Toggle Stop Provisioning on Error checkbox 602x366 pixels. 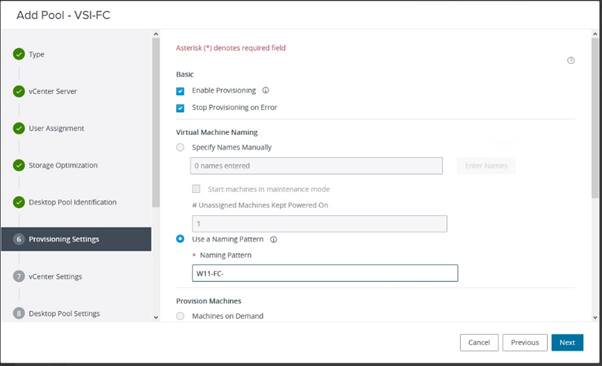click(x=180, y=108)
